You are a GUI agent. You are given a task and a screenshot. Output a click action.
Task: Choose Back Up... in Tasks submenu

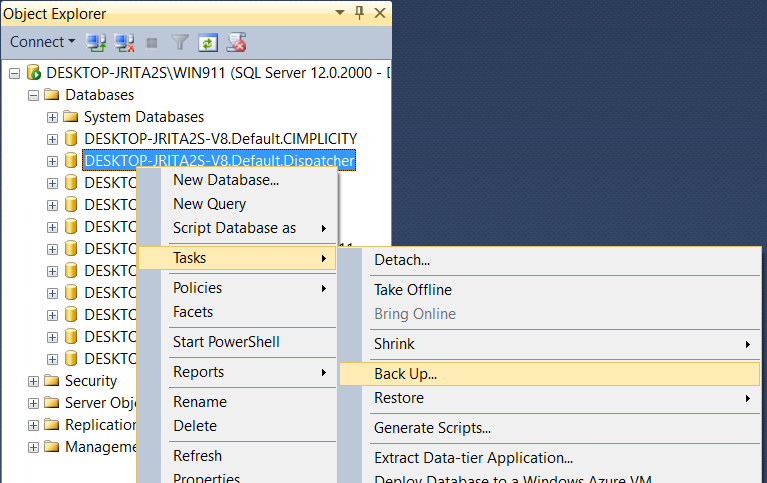(550, 374)
